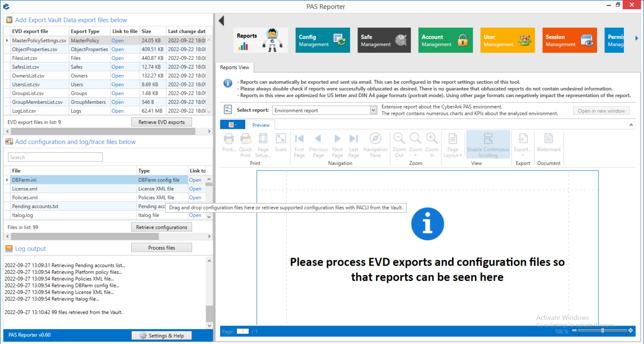The height and width of the screenshot is (344, 644).
Task: Open the User Management tile
Action: [x=507, y=40]
